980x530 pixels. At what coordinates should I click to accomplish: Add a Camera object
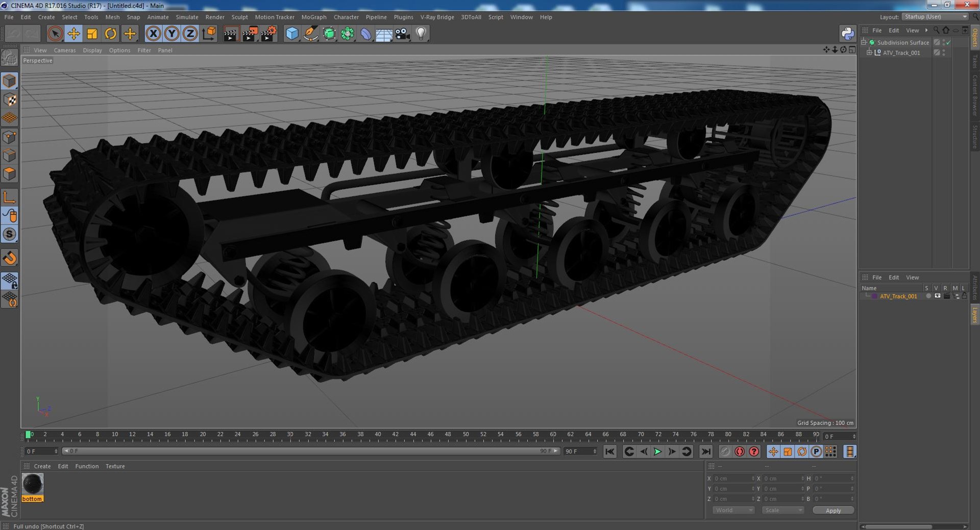coord(403,34)
